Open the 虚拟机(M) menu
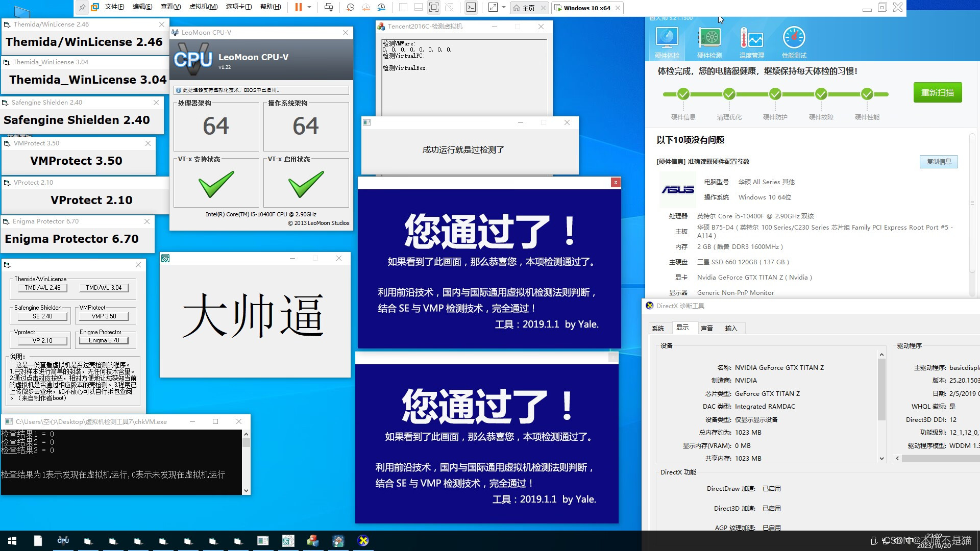 click(203, 7)
